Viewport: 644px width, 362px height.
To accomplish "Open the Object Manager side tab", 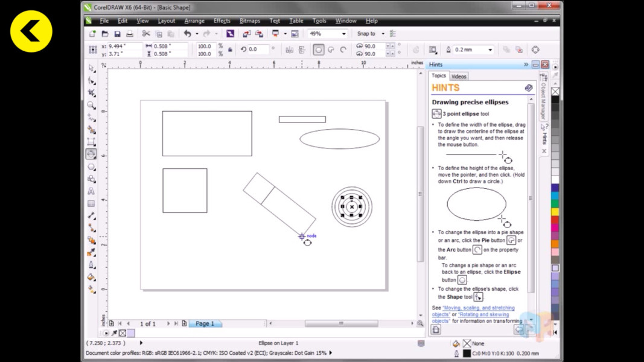I will (x=543, y=97).
